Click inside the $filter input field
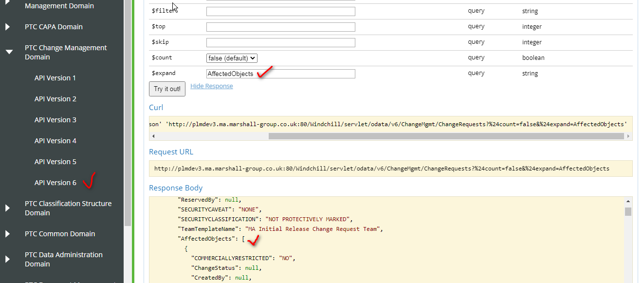Screen dimensions: 644x283 [280, 11]
